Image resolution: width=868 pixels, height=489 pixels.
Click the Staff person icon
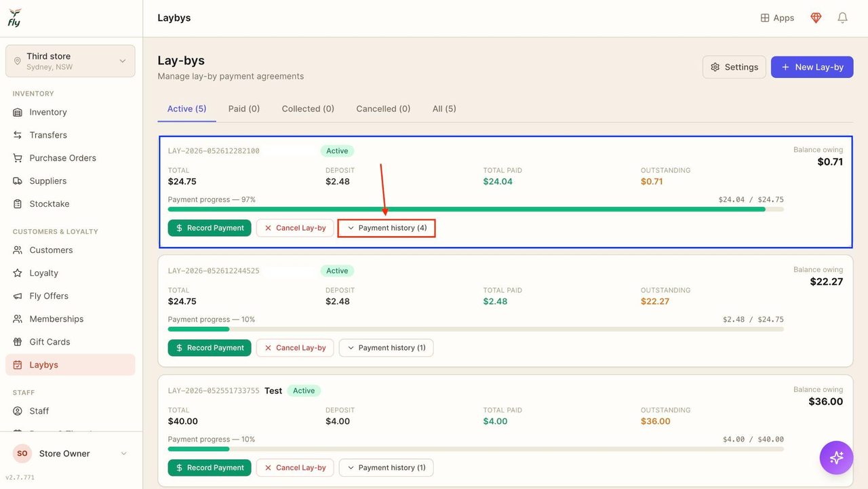pos(18,411)
